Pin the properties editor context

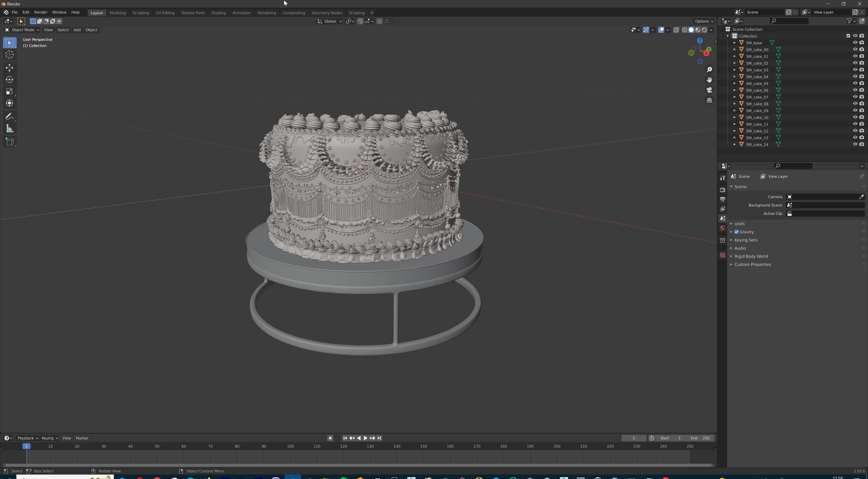tap(861, 176)
